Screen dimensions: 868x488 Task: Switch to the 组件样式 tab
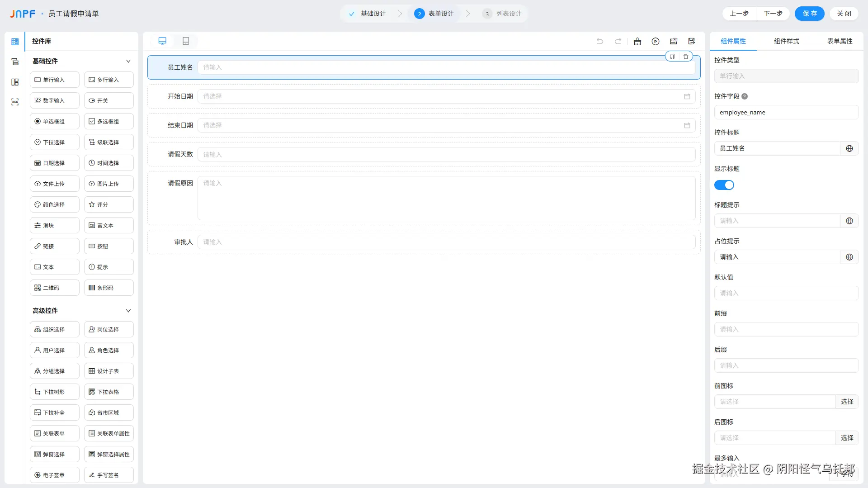pyautogui.click(x=787, y=41)
